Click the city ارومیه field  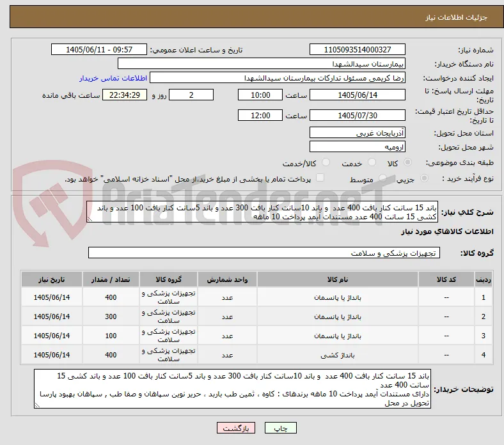point(358,146)
